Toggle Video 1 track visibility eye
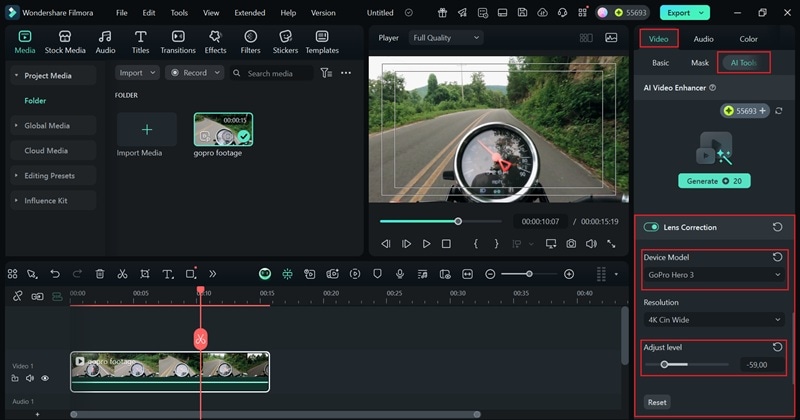 coord(45,378)
